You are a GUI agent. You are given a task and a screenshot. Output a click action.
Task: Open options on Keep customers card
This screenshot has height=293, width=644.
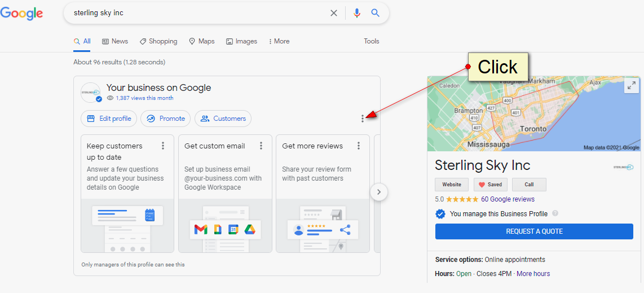[163, 146]
